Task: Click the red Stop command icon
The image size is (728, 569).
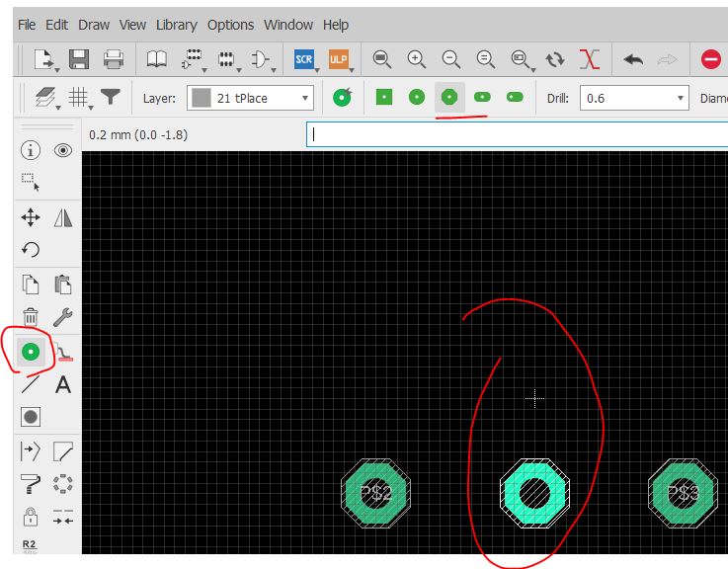Action: click(711, 59)
